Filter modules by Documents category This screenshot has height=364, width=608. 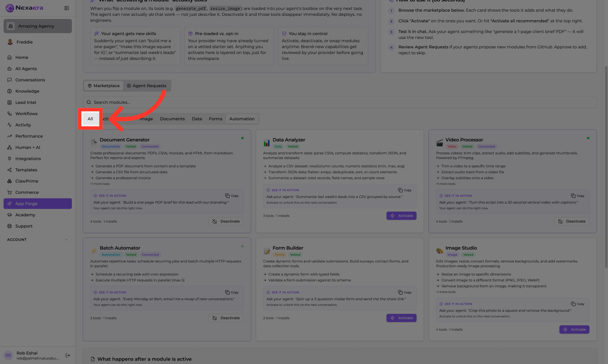coord(172,119)
